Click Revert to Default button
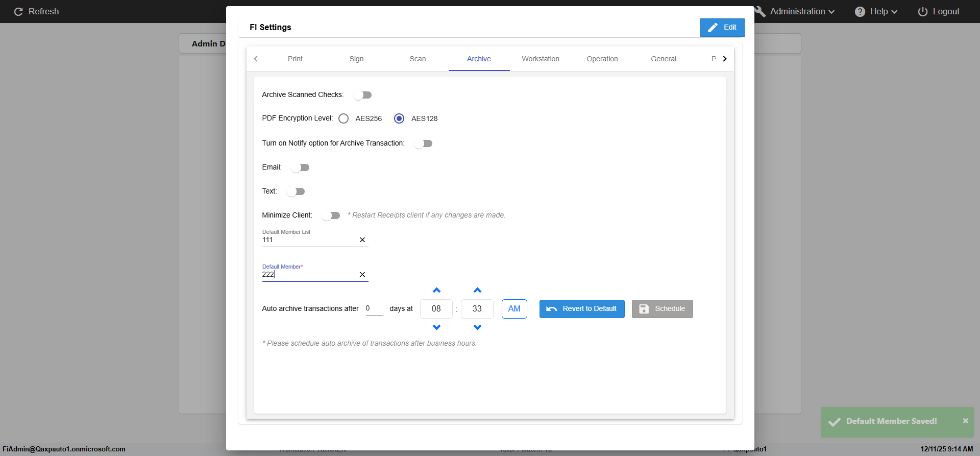The image size is (980, 456). pos(582,309)
